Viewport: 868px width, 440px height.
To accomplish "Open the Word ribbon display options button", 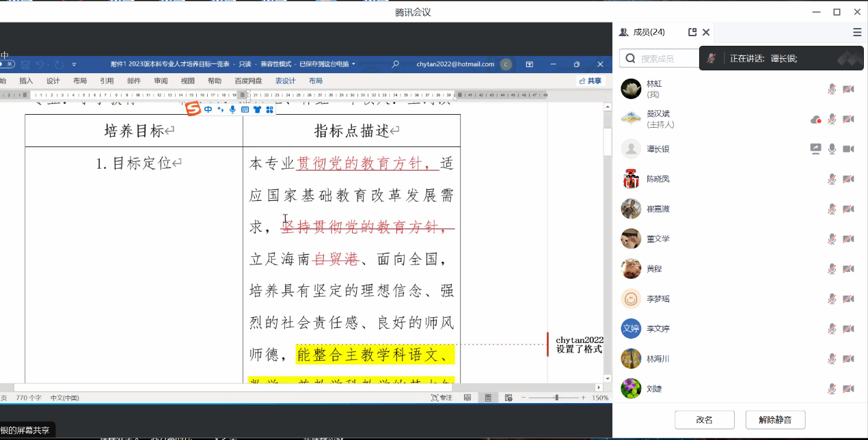I will tap(529, 64).
